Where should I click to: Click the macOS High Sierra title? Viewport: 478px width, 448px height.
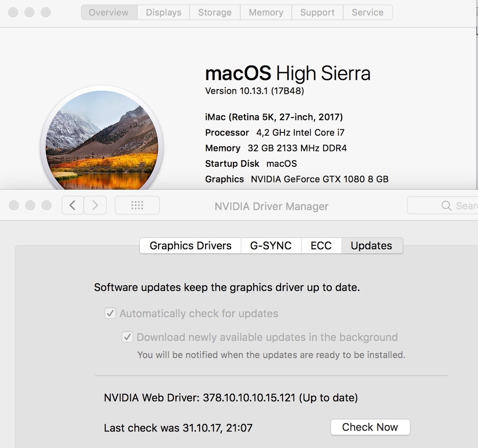[288, 73]
